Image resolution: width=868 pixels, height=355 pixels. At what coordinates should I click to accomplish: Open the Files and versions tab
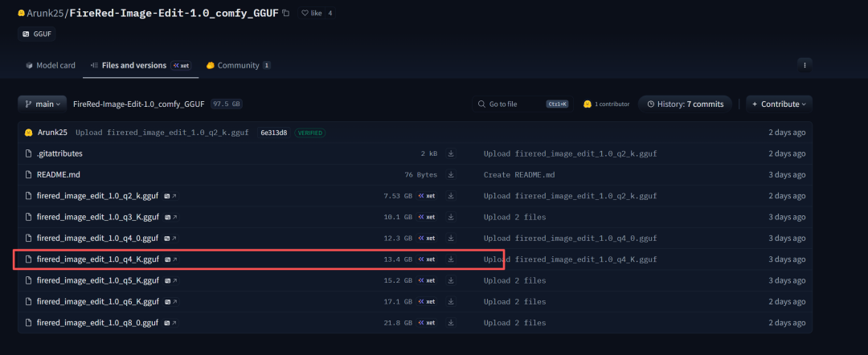pyautogui.click(x=141, y=65)
